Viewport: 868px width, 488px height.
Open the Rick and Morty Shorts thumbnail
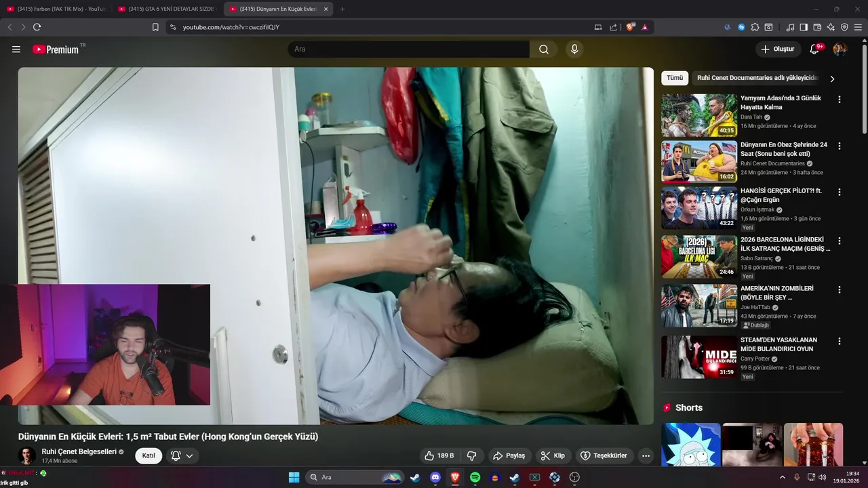coord(691,445)
